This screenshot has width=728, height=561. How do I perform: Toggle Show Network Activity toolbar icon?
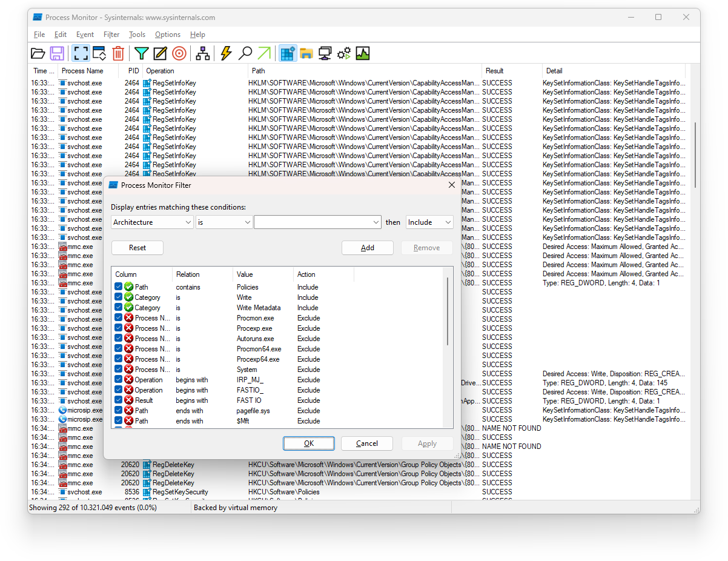click(x=325, y=53)
